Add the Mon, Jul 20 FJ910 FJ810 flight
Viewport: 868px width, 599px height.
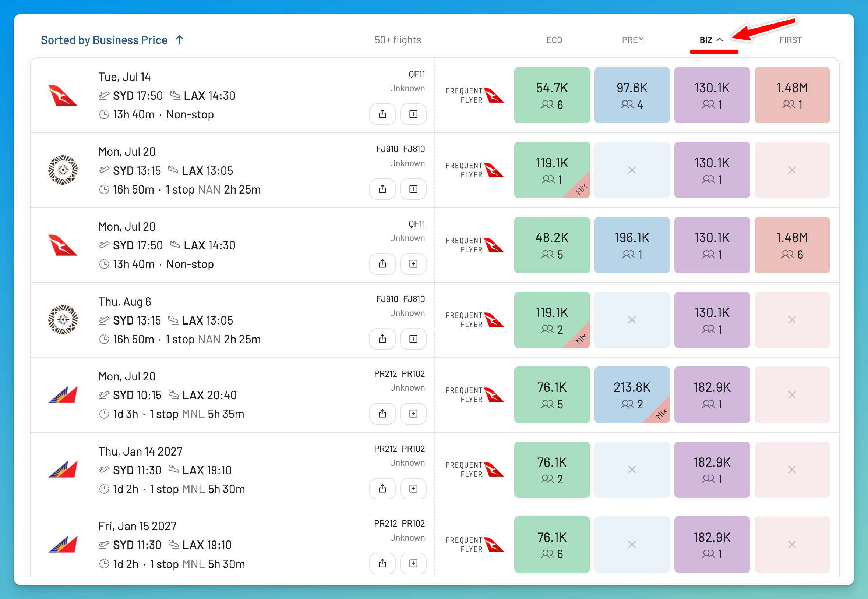click(x=413, y=189)
